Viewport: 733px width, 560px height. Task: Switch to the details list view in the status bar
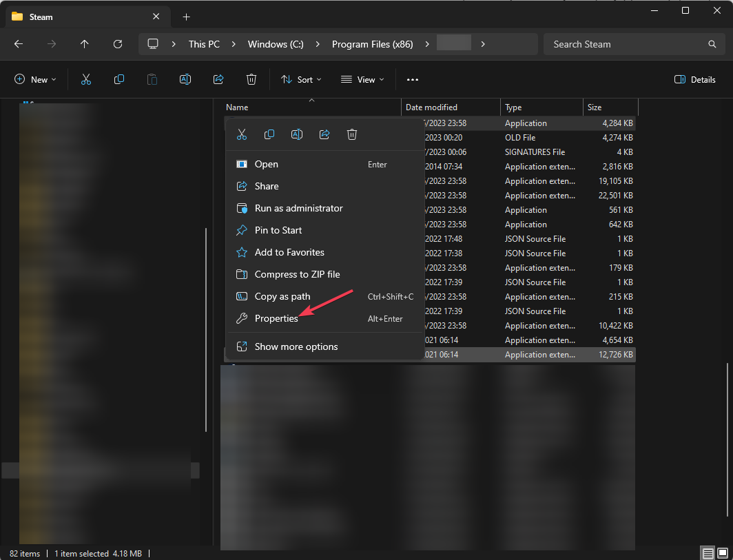point(708,553)
